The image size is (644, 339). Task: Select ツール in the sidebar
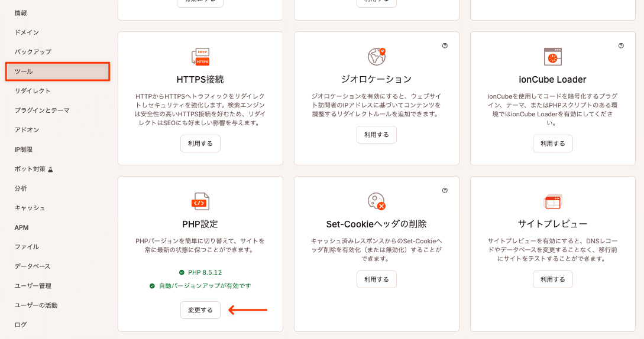57,71
